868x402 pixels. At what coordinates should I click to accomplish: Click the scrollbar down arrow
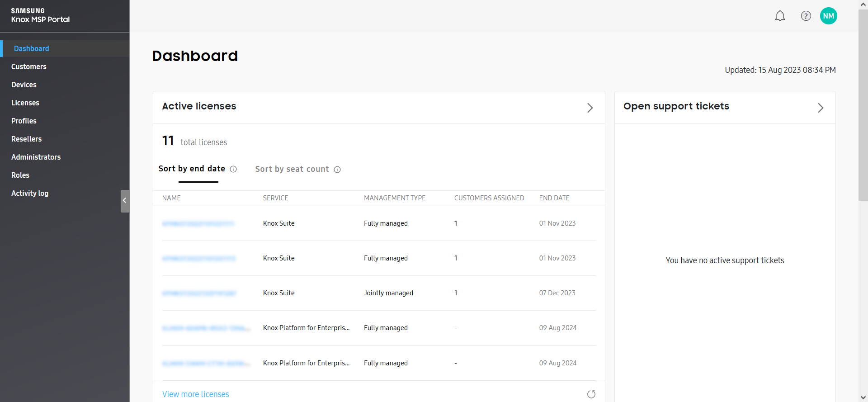click(x=863, y=397)
